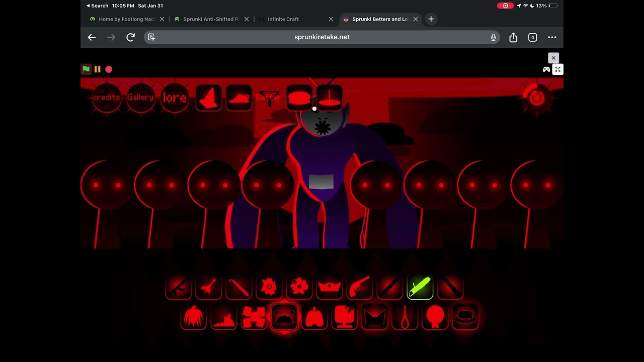Choose the crown sound icon
644x362 pixels.
click(330, 287)
